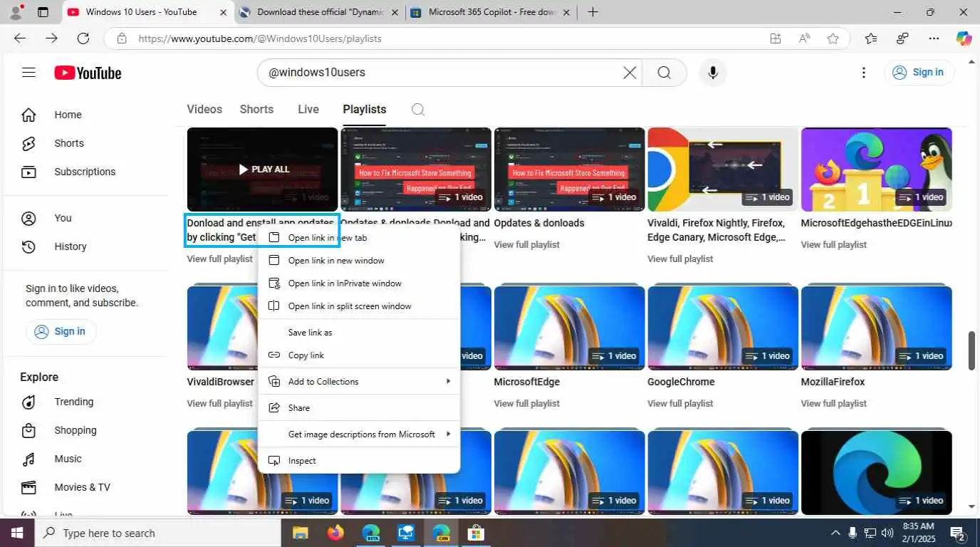This screenshot has width=980, height=547.
Task: Open the Vivaldi, Firefox Nightly playlist thumbnail
Action: coord(722,170)
